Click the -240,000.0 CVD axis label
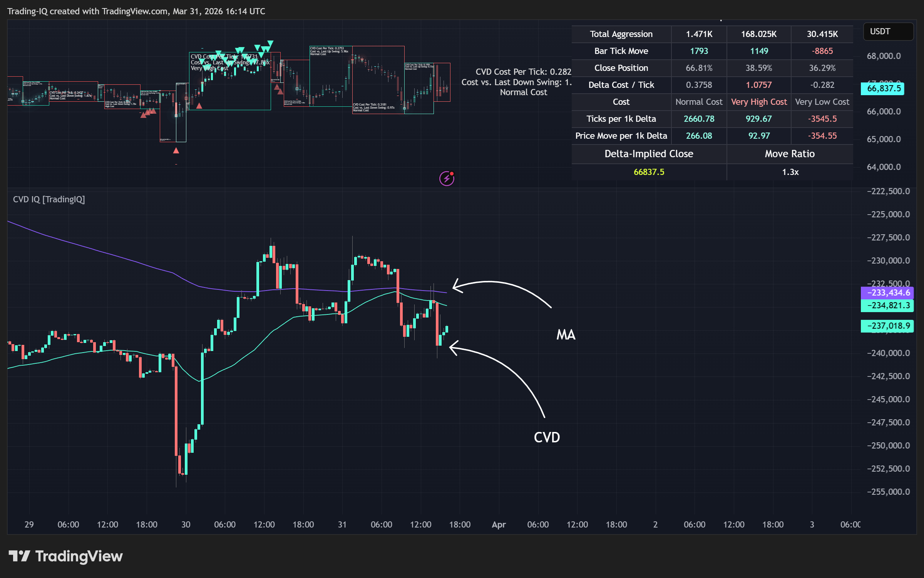Viewport: 924px width, 578px height. click(888, 353)
